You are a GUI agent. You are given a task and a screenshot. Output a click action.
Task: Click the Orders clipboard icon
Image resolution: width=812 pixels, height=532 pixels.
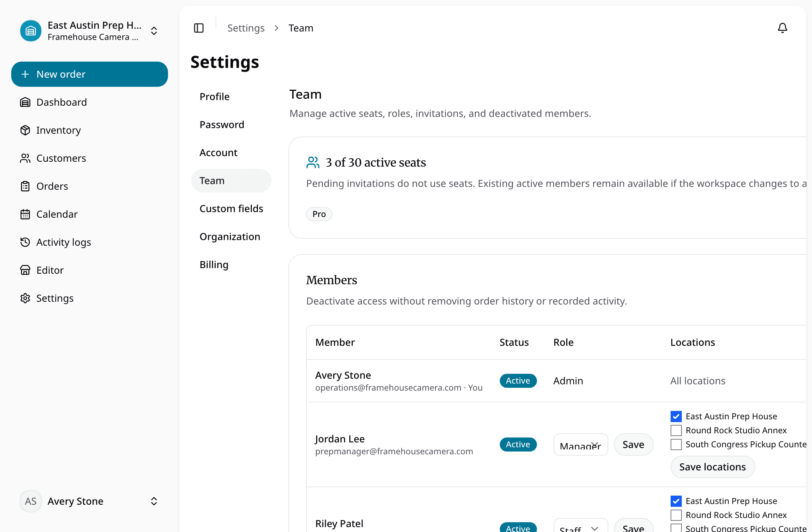pos(25,186)
